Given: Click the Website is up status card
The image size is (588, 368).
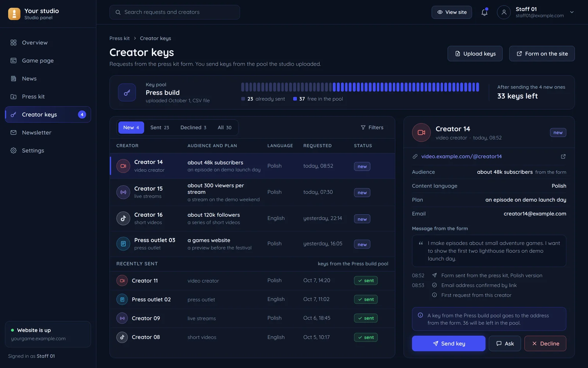Looking at the screenshot, I should pos(48,334).
